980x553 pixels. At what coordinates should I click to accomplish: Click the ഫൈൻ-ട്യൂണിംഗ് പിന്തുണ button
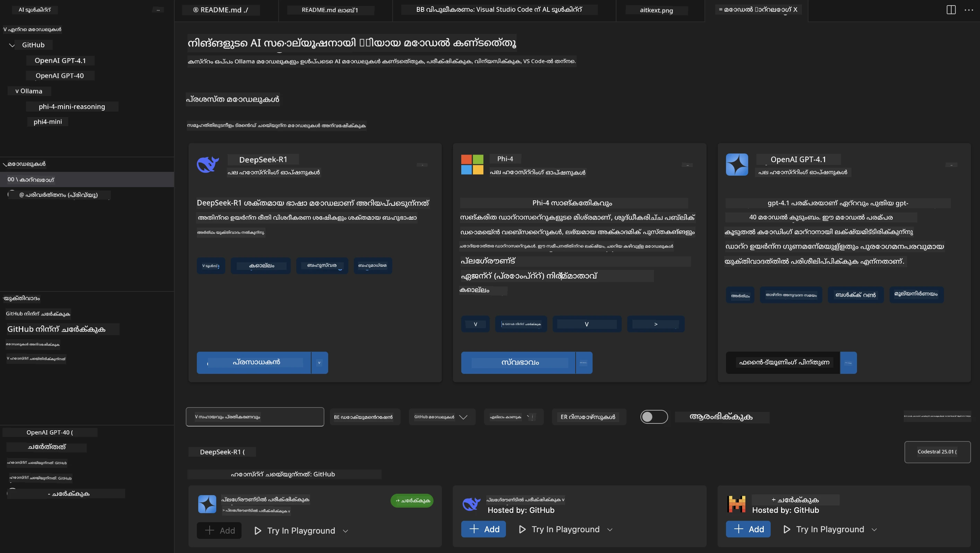click(782, 362)
